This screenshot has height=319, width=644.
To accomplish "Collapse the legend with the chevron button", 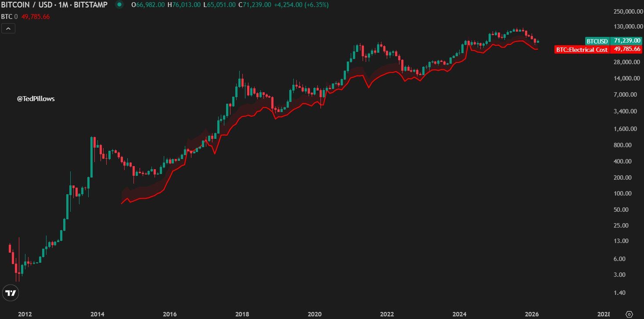I will tap(8, 28).
